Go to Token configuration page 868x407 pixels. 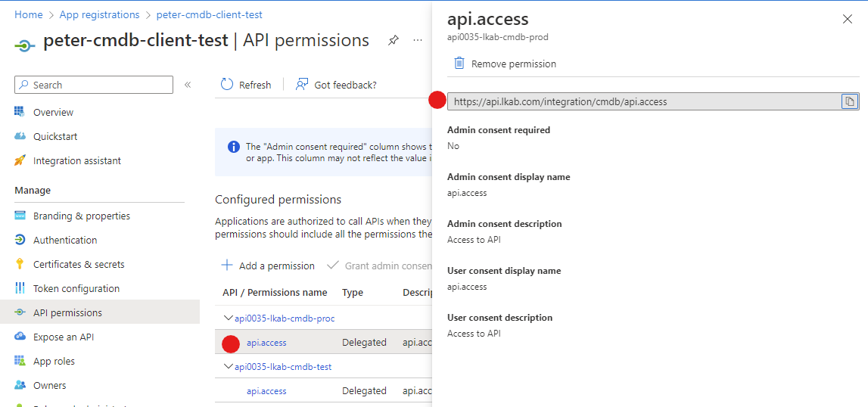(x=76, y=288)
